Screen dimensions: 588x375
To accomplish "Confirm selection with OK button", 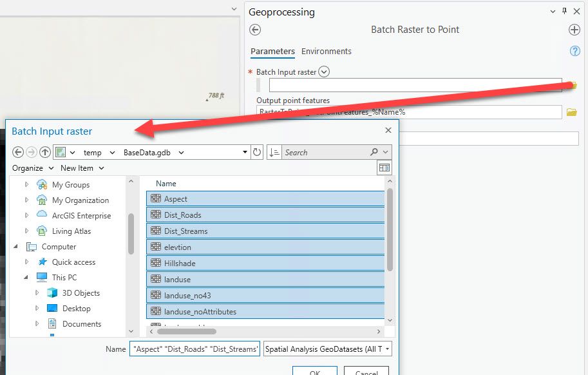I will pos(315,371).
